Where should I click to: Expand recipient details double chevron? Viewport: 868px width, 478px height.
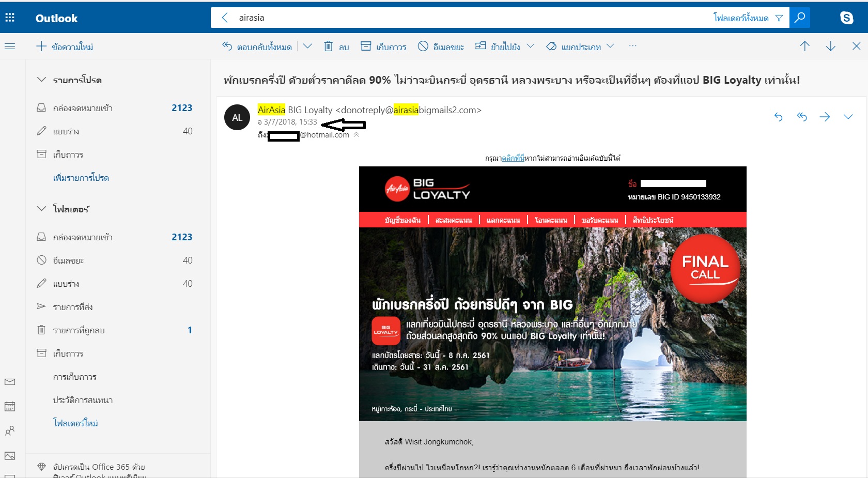click(357, 135)
